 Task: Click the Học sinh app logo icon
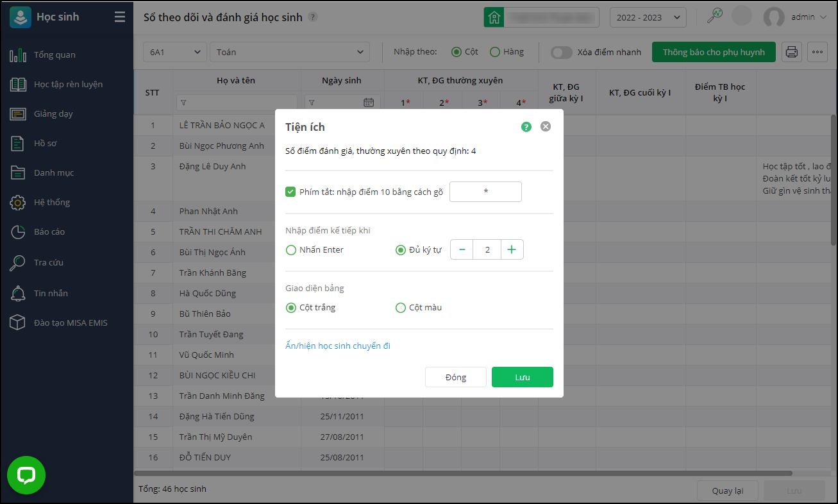(x=21, y=17)
